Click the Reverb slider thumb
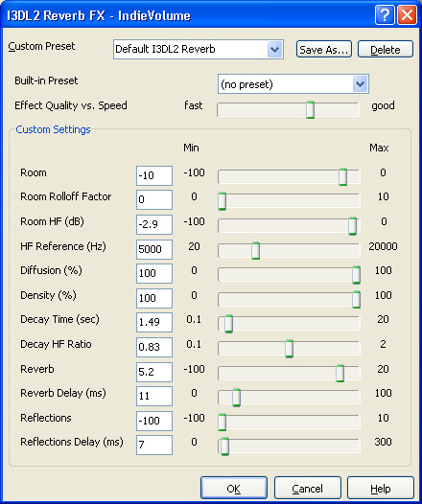Viewport: 422px width, 504px height. coord(340,373)
